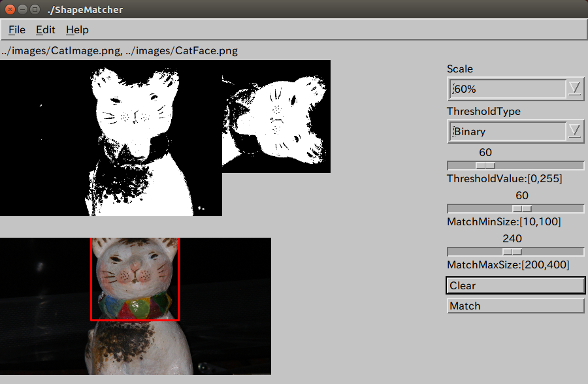Image resolution: width=588 pixels, height=384 pixels.
Task: Click the Match button
Action: click(515, 306)
